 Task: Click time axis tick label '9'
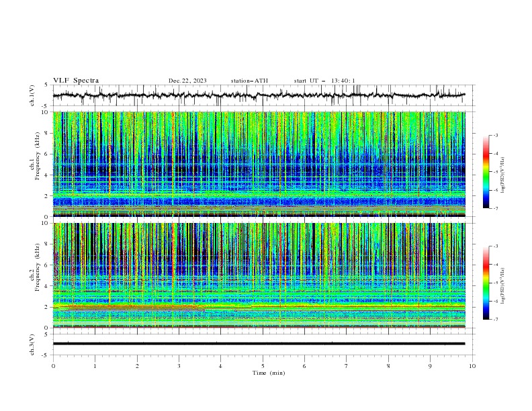(430, 366)
